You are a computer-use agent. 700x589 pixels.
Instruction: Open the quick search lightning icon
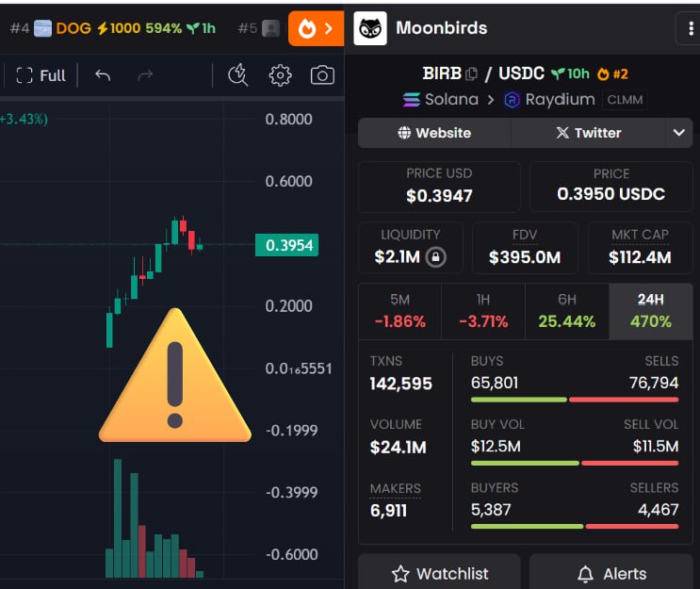(x=238, y=75)
